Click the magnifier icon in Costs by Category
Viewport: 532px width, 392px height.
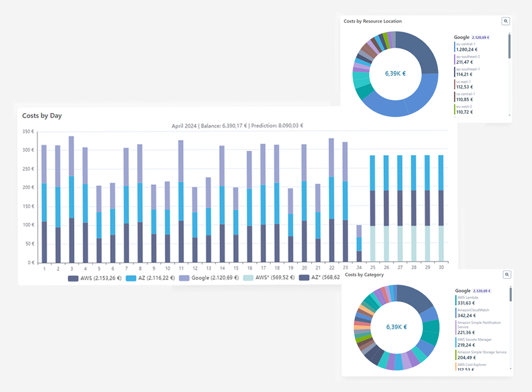(x=506, y=274)
